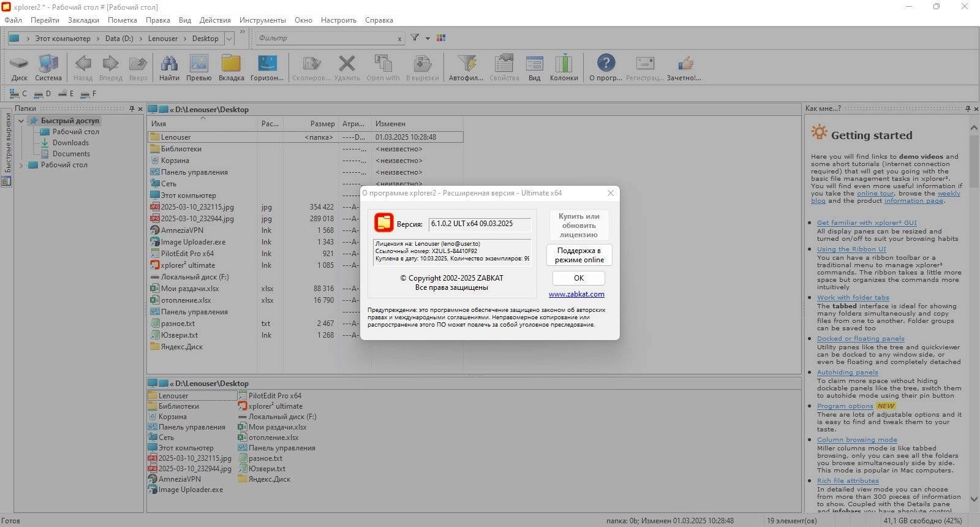Click the Вид view mode icon
The height and width of the screenshot is (527, 980).
[534, 67]
